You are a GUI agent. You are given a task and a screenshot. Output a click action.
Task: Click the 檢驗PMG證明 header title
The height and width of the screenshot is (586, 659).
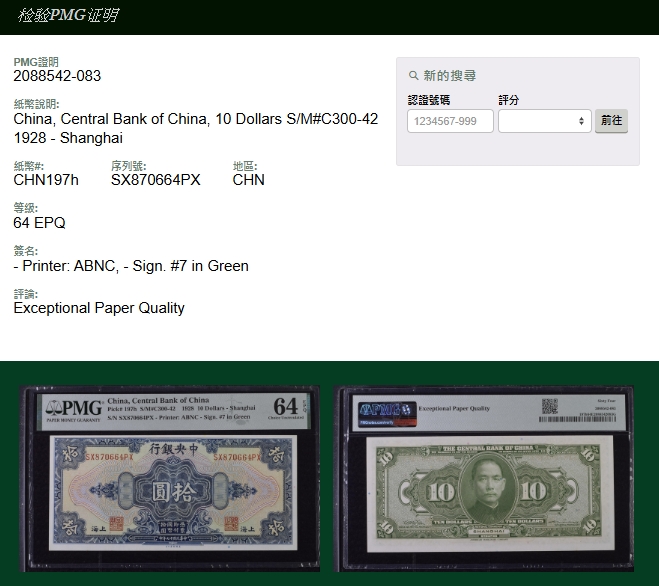(68, 16)
